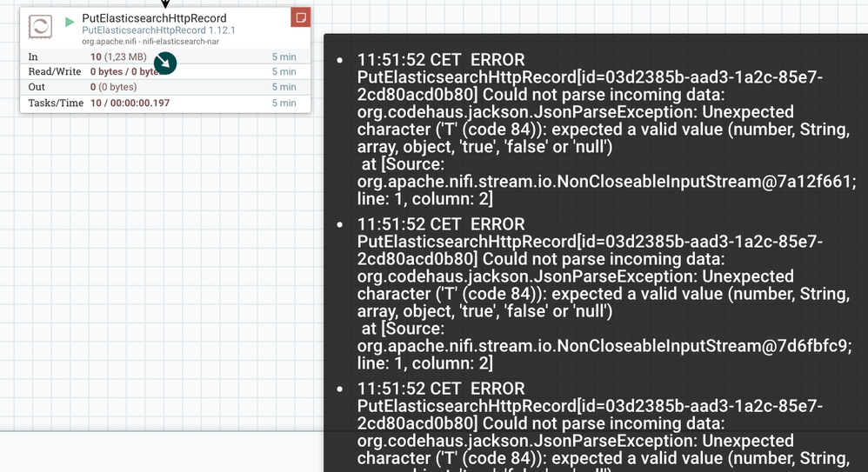Click the In row value 10 (1,23 MB)
This screenshot has height=472, width=868.
(x=118, y=57)
